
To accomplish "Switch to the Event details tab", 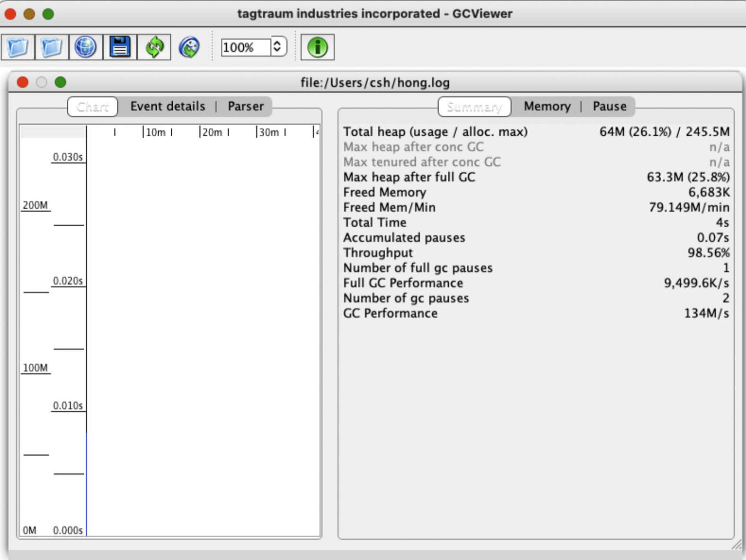I will [168, 106].
